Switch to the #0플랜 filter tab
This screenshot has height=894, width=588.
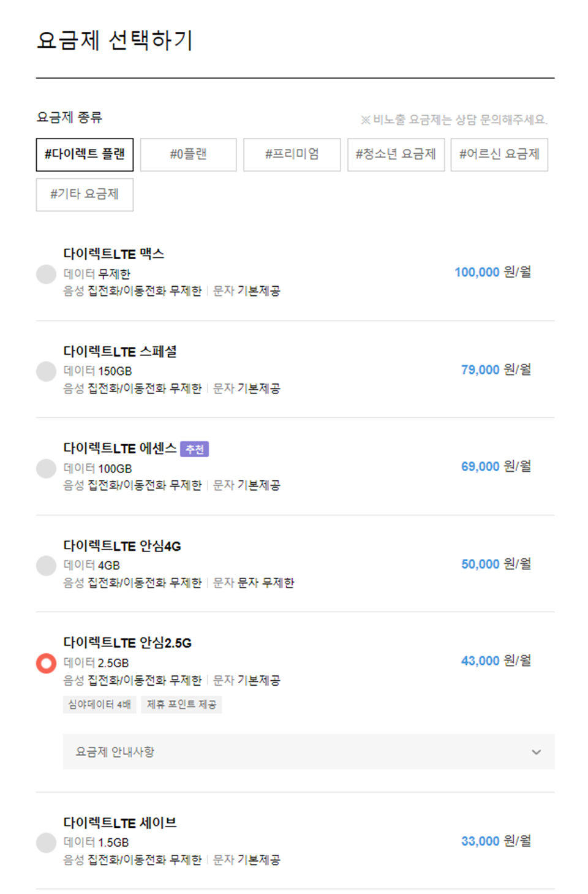189,154
